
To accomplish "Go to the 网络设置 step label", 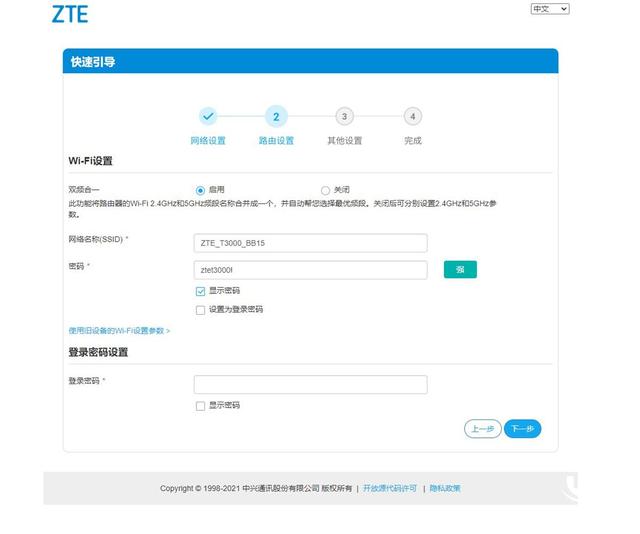I will (x=208, y=141).
